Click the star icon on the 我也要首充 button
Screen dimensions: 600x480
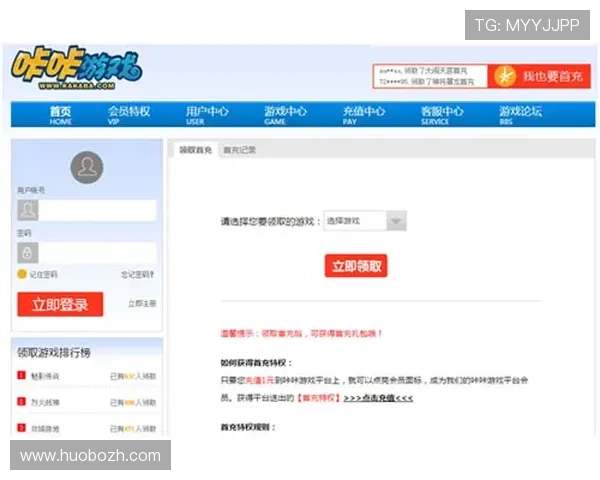505,76
